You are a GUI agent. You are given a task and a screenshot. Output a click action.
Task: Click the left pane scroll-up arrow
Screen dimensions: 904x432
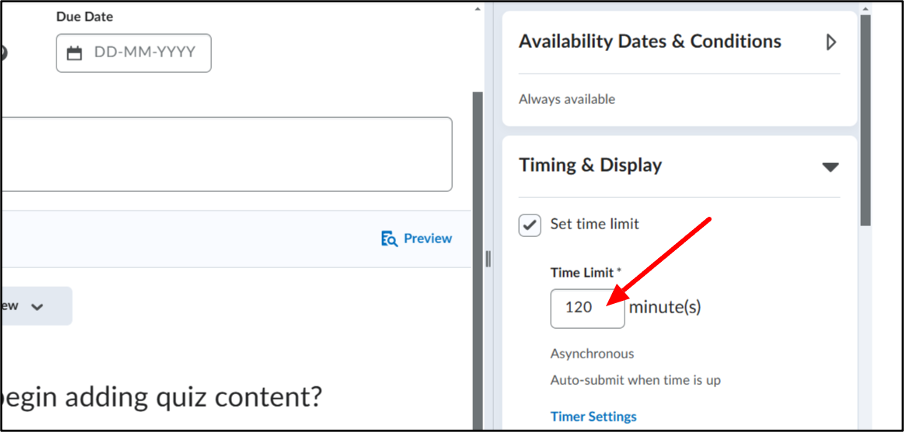(477, 9)
